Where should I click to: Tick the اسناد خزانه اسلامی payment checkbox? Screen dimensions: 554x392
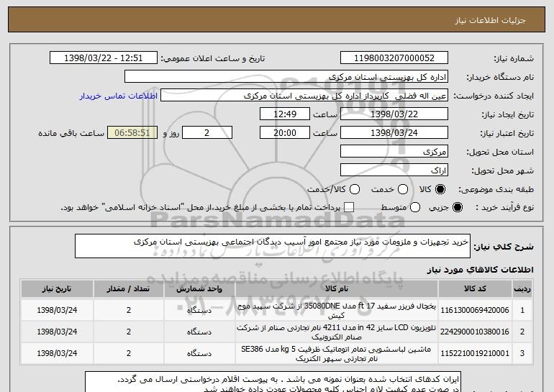click(349, 207)
